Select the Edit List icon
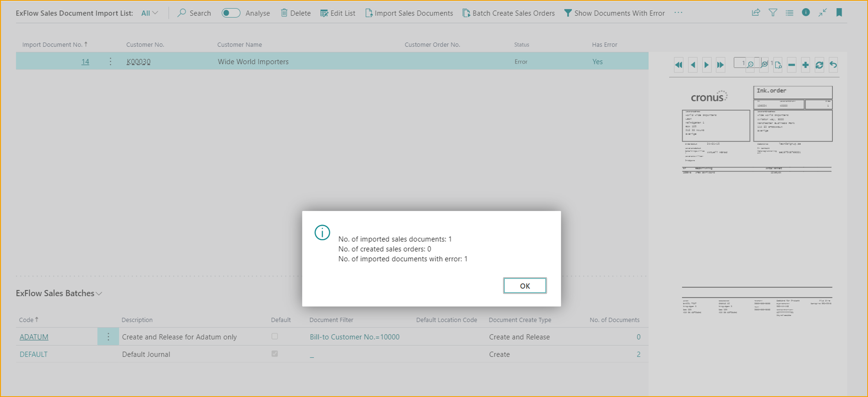 [324, 13]
